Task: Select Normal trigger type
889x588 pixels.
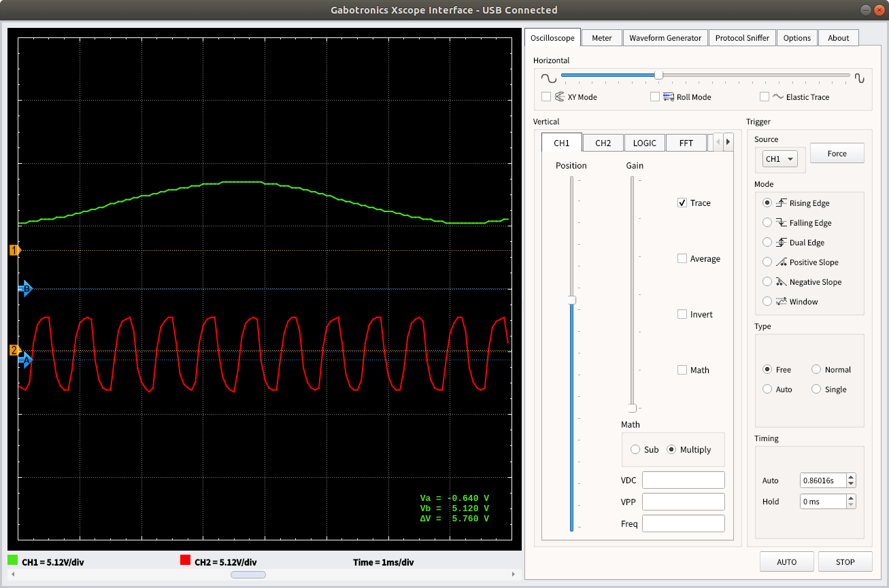Action: (816, 369)
